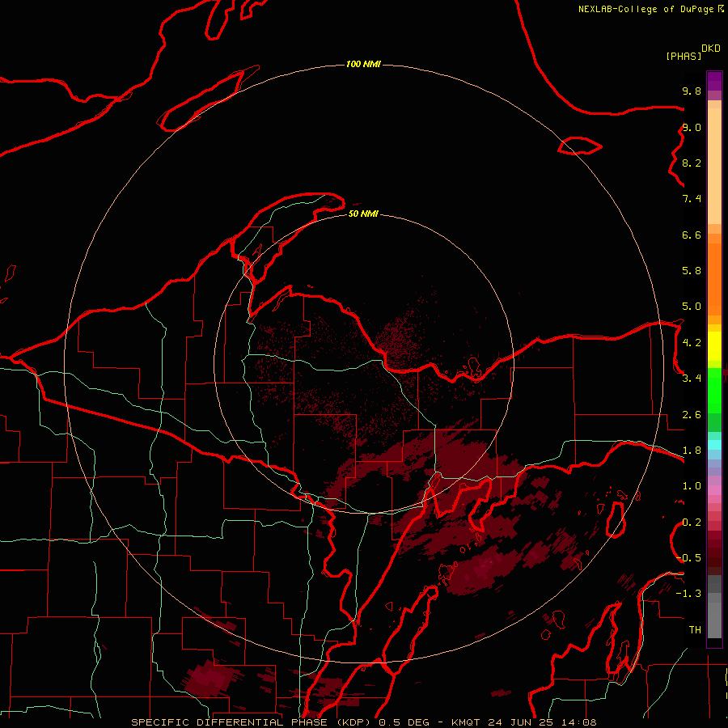This screenshot has width=728, height=728.
Task: Click the 50 NMI range ring label
Action: [x=363, y=214]
